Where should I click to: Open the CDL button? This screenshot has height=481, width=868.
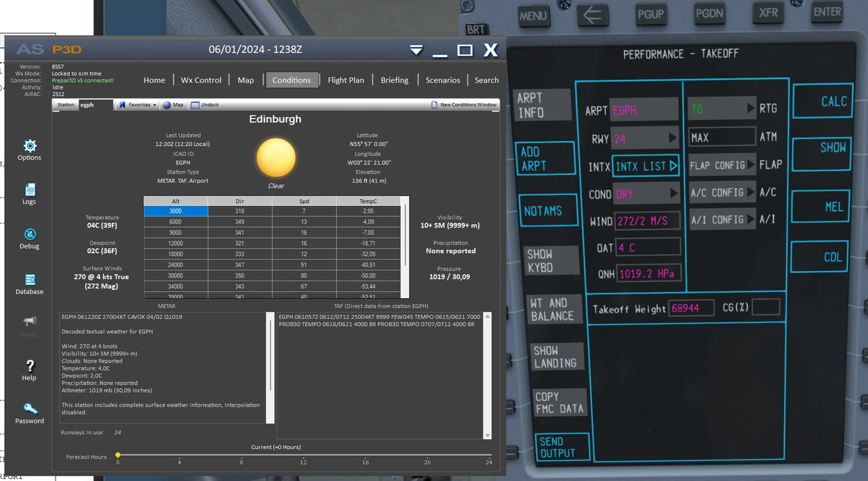point(821,257)
